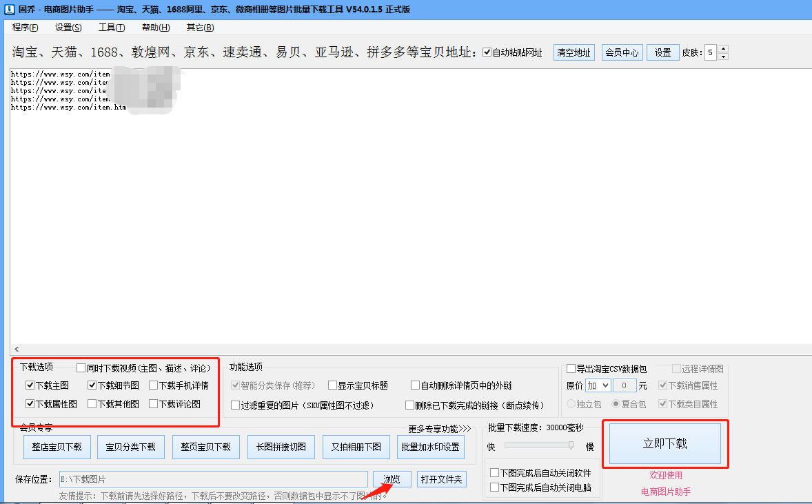Screen dimensions: 812x504
Task: Toggle the 下载主图 checkbox
Action: [30, 385]
